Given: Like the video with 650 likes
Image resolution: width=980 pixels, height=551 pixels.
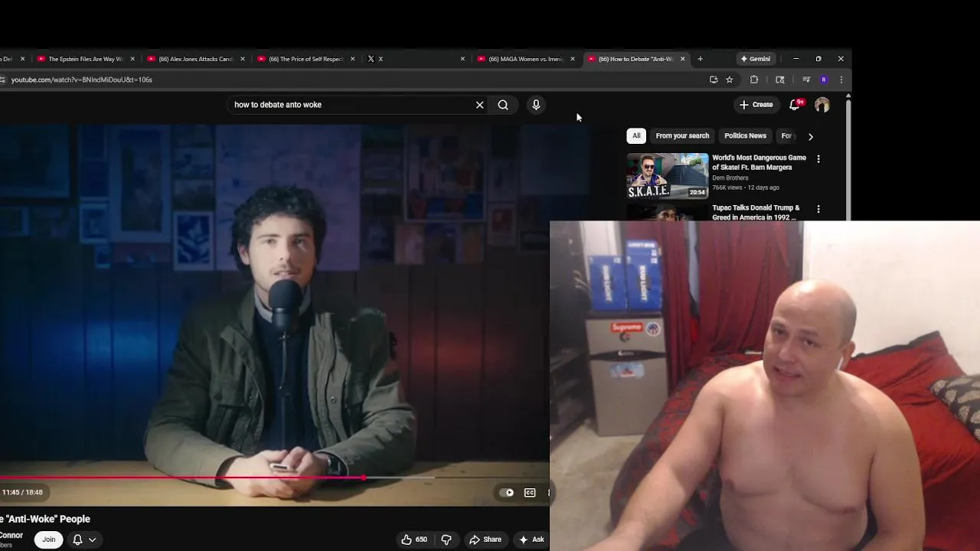Looking at the screenshot, I should click(x=414, y=540).
